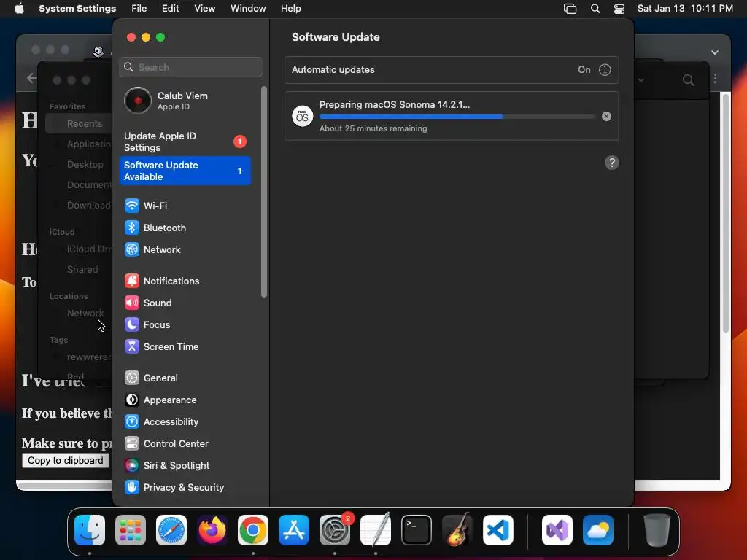The height and width of the screenshot is (560, 747).
Task: Open Visual Studio from the Dock
Action: 557,530
